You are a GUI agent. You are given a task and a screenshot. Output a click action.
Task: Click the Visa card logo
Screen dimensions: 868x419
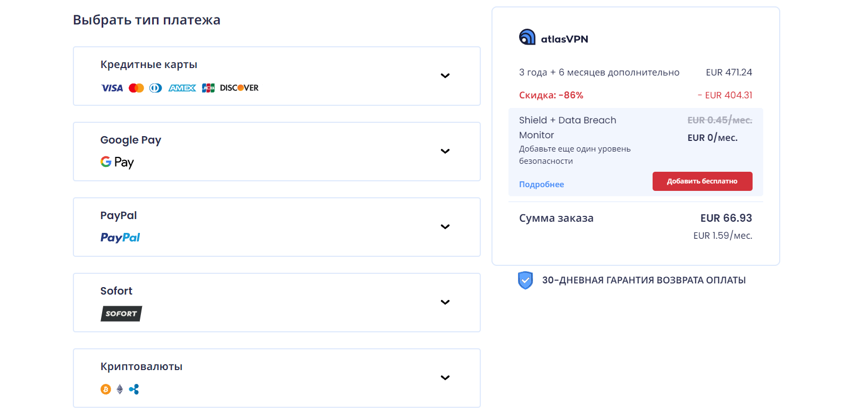[112, 88]
